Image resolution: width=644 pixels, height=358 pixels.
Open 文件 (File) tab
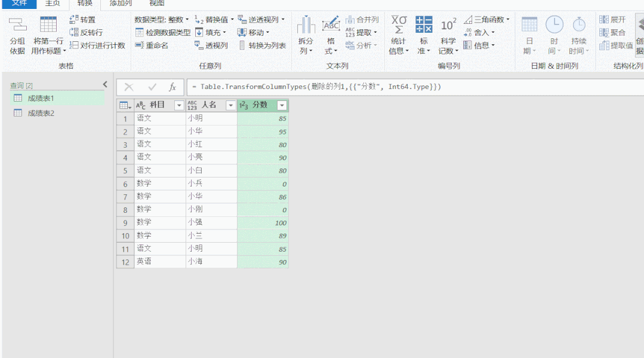pos(19,4)
